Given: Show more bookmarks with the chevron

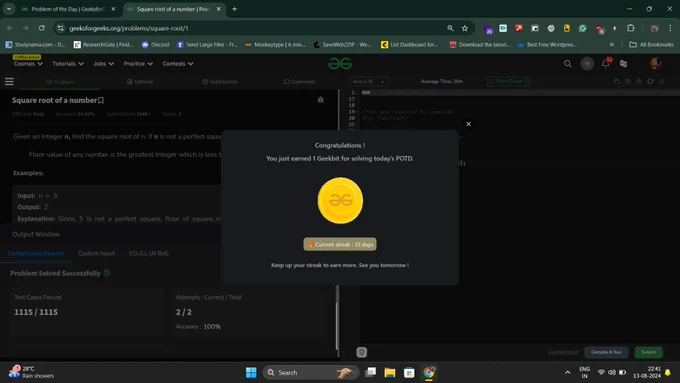Looking at the screenshot, I should (x=611, y=45).
